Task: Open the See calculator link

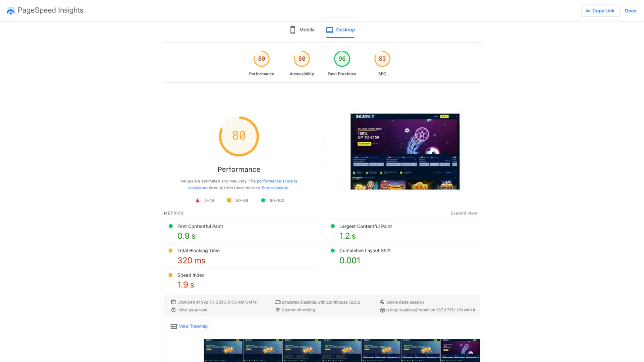Action: coord(275,188)
